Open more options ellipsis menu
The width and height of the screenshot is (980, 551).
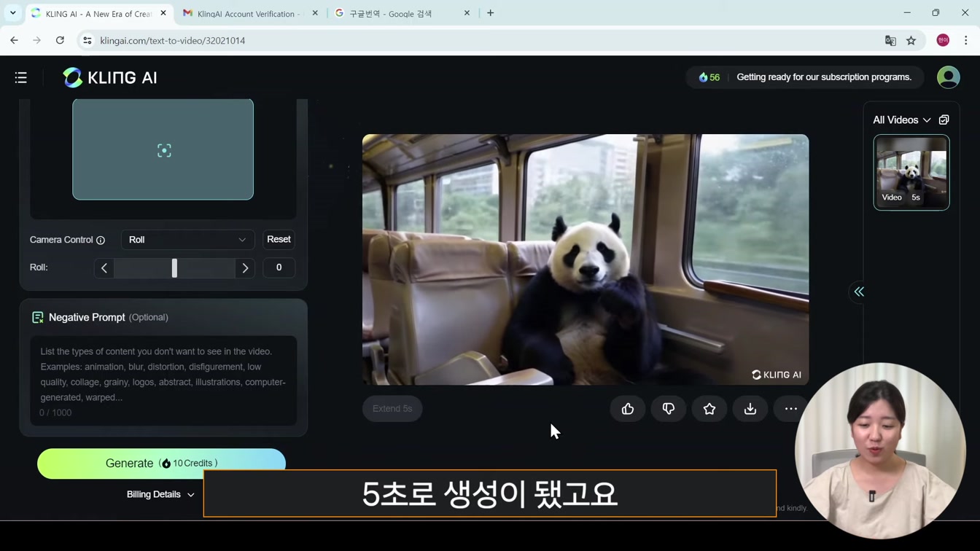791,409
